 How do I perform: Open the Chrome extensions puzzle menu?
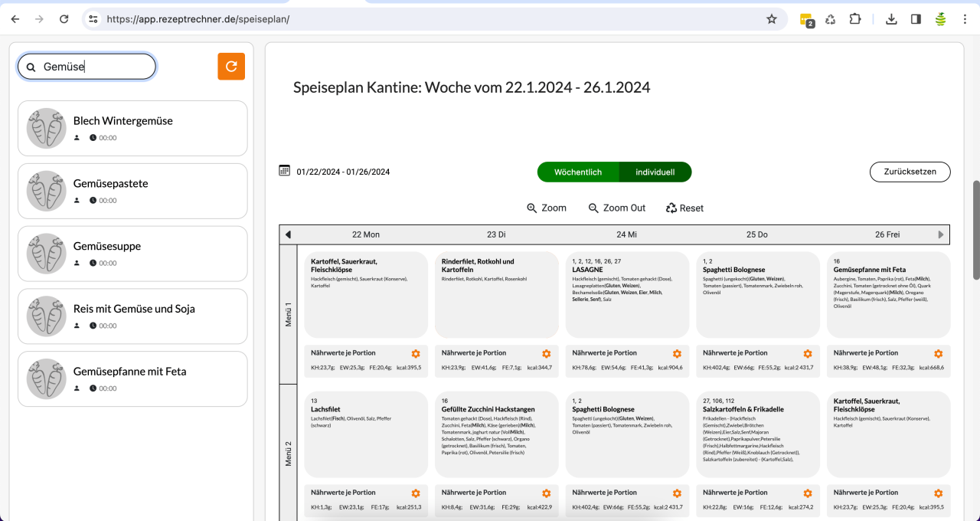(855, 18)
